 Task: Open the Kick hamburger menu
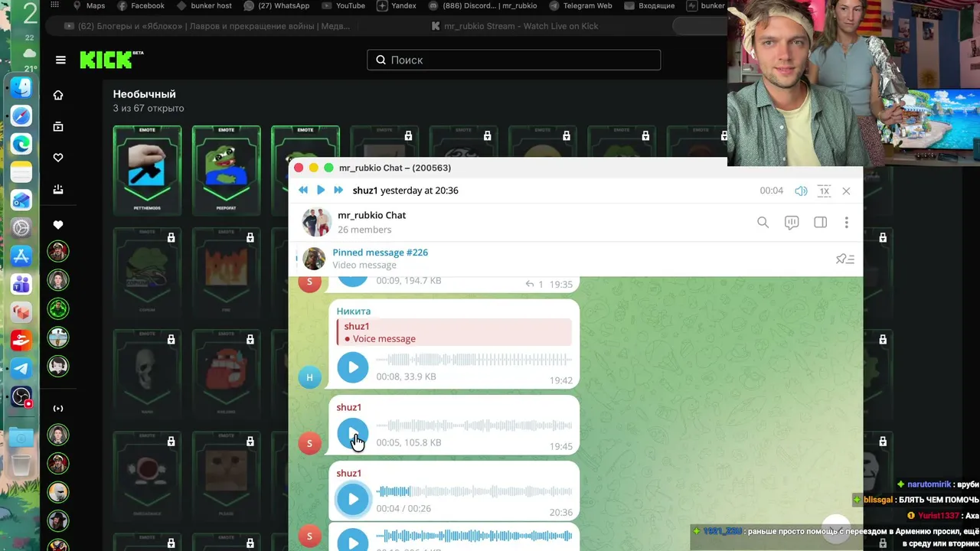click(60, 60)
